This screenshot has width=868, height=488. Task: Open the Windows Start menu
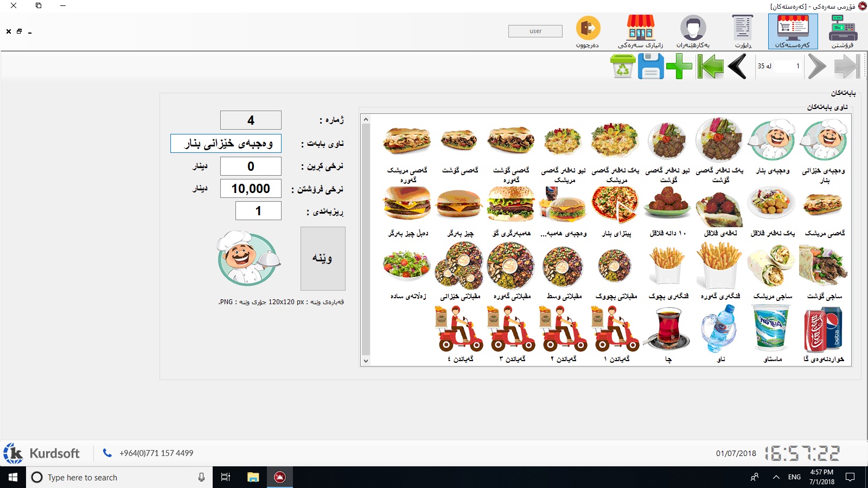pos(13,477)
